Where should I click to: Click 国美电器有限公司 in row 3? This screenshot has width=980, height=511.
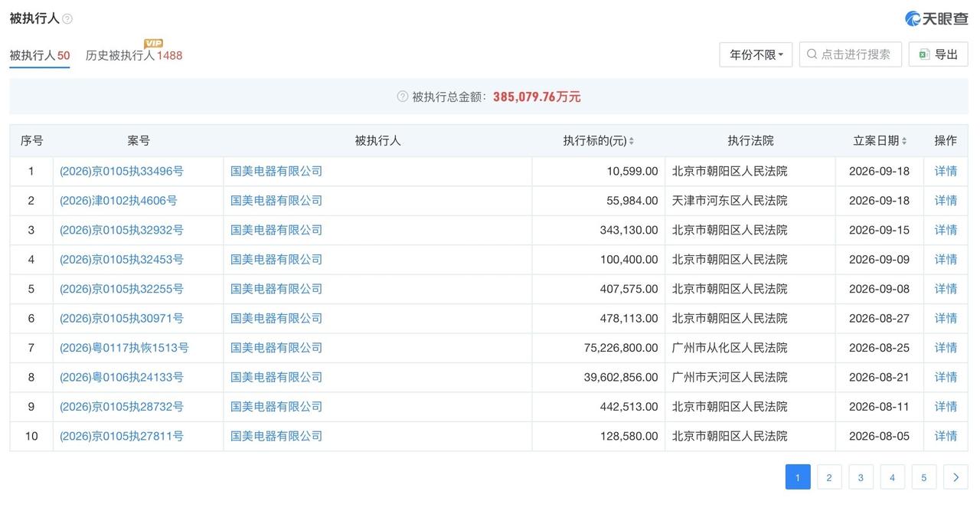point(276,230)
